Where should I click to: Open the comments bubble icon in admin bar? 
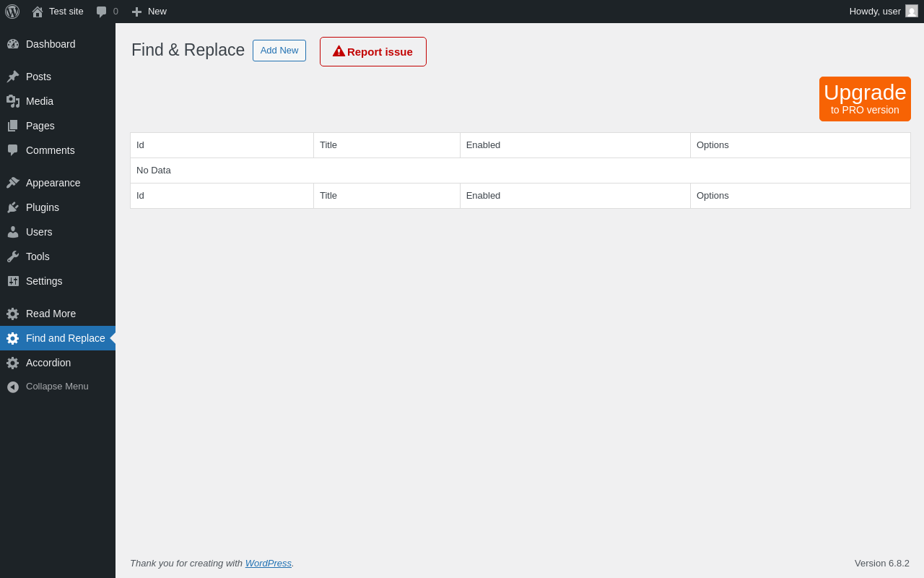coord(101,12)
